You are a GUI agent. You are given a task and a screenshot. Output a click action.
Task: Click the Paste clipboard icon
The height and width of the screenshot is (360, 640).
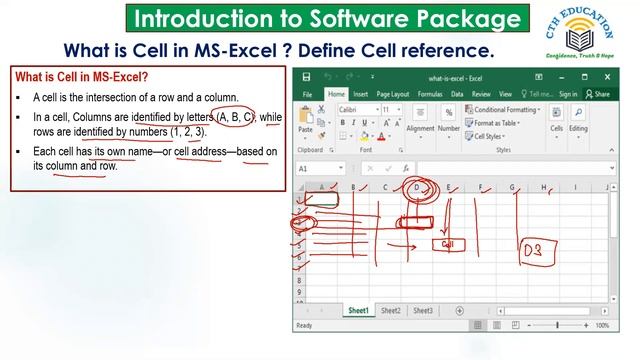pos(305,115)
